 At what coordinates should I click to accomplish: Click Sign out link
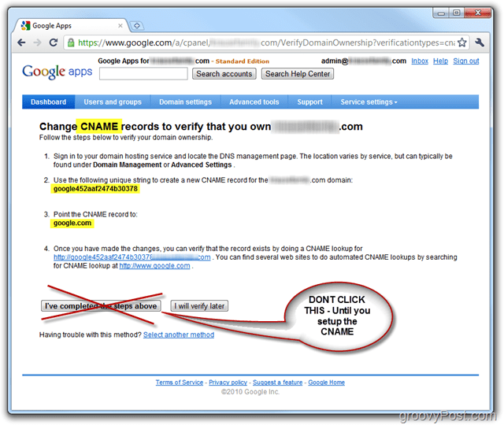(x=465, y=61)
